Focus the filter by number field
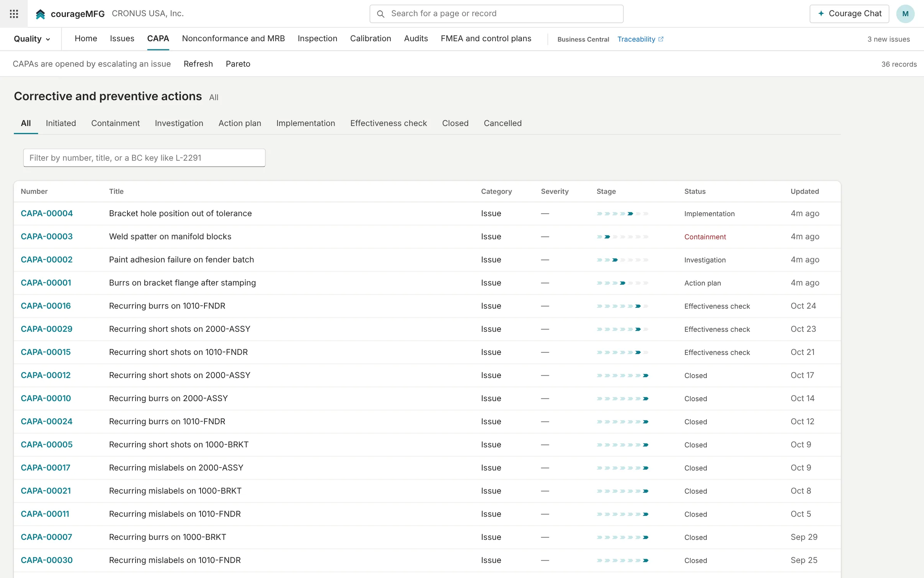This screenshot has width=924, height=578. click(x=144, y=158)
